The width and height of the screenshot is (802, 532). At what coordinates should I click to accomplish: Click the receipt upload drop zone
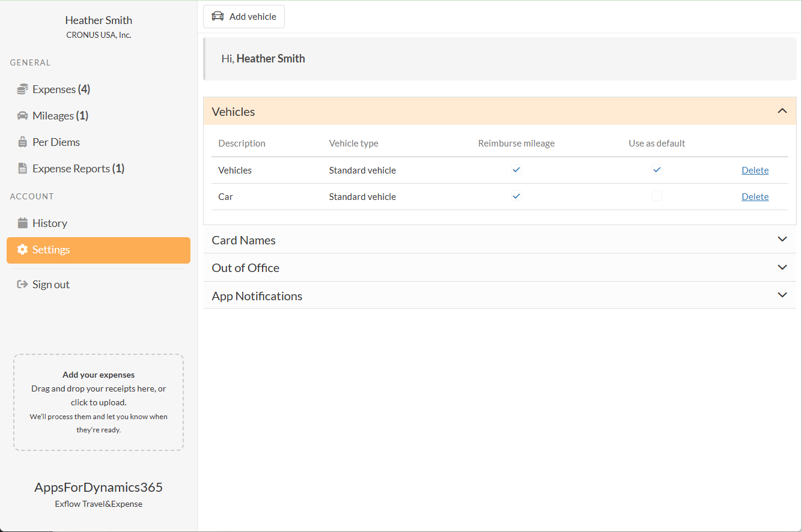point(99,402)
